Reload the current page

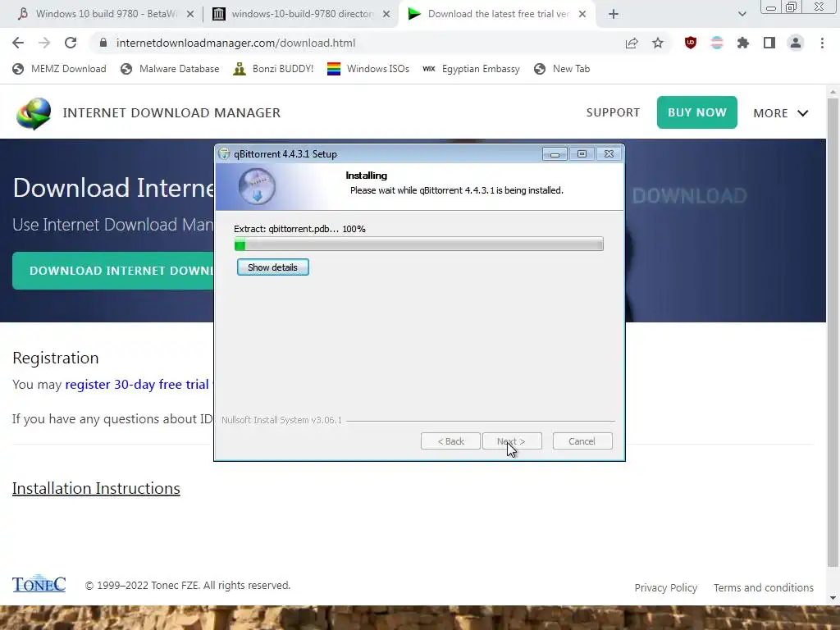coord(71,43)
